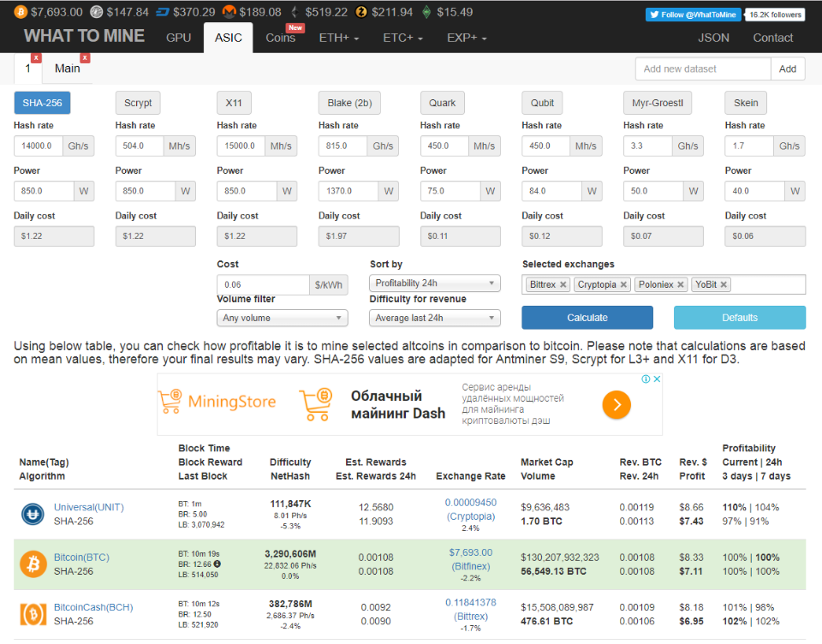Image resolution: width=822 pixels, height=644 pixels.
Task: Select the ASIC tab
Action: (x=228, y=38)
